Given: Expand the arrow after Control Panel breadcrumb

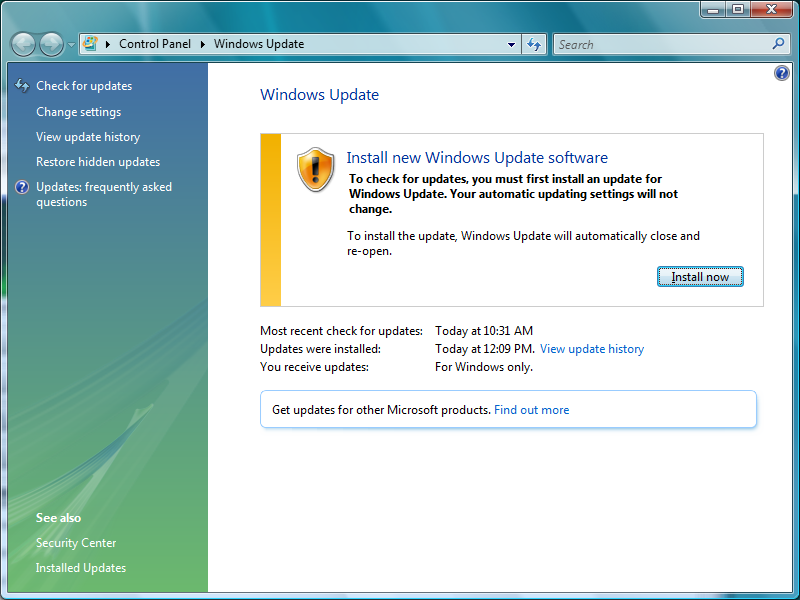Looking at the screenshot, I should [203, 44].
